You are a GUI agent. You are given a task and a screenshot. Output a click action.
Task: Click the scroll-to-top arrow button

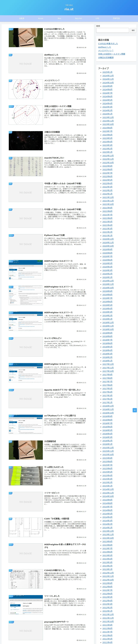pyautogui.click(x=135, y=410)
